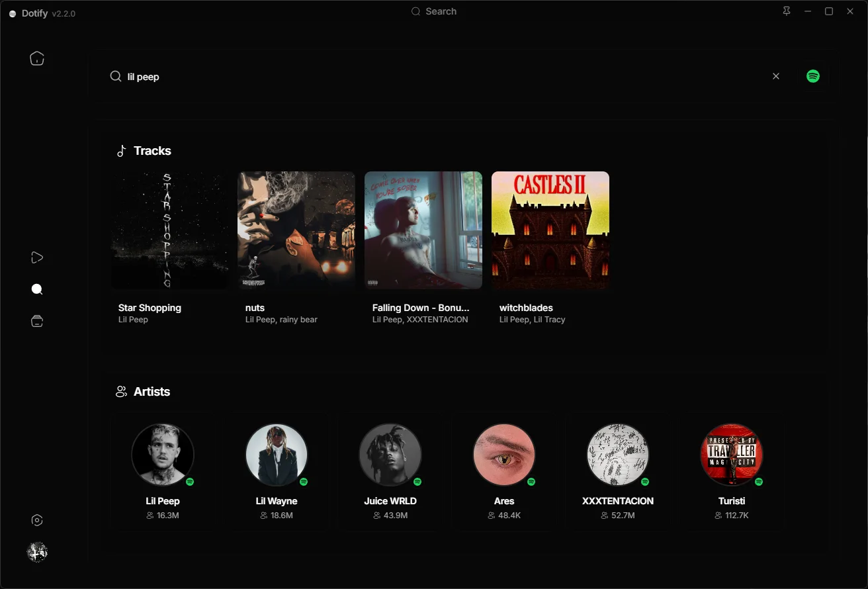
Task: Click Spotify badge on Lil Wayne avatar
Action: tap(304, 482)
